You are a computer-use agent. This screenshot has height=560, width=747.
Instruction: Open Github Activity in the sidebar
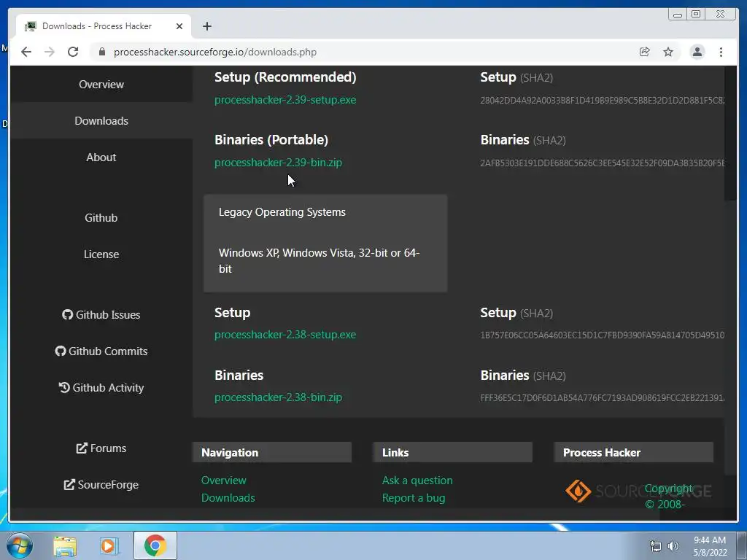(101, 388)
